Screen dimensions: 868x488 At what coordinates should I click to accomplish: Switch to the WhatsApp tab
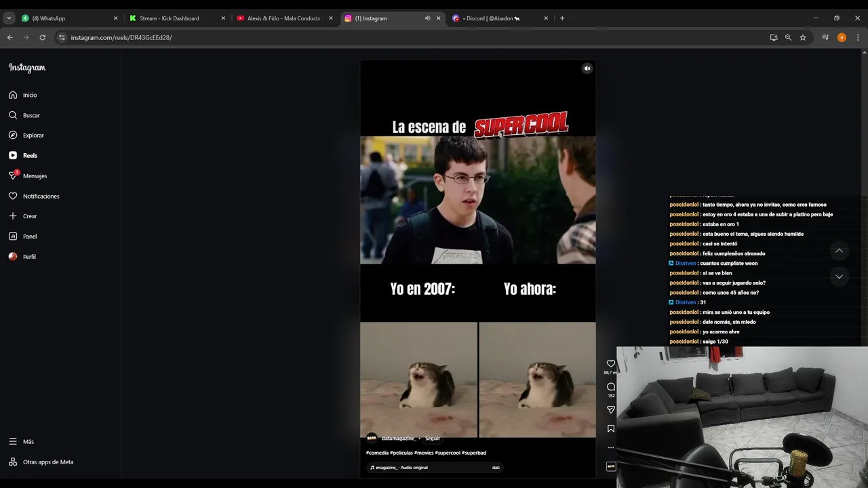point(69,18)
